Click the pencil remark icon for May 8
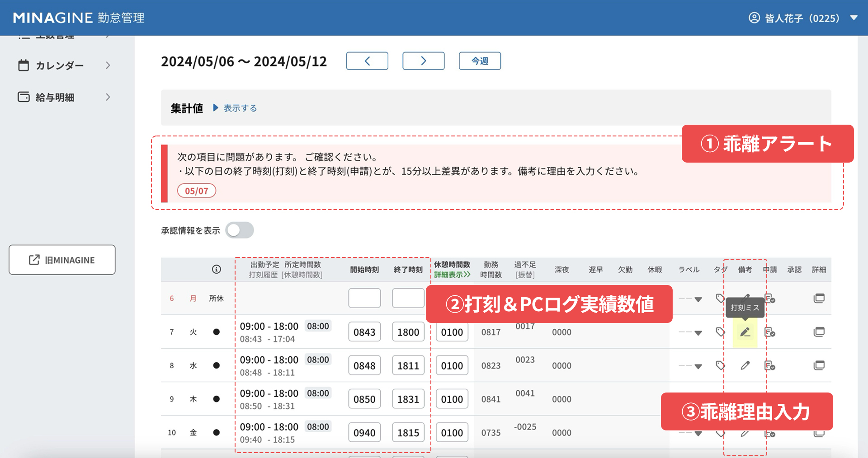This screenshot has width=868, height=458. tap(745, 365)
